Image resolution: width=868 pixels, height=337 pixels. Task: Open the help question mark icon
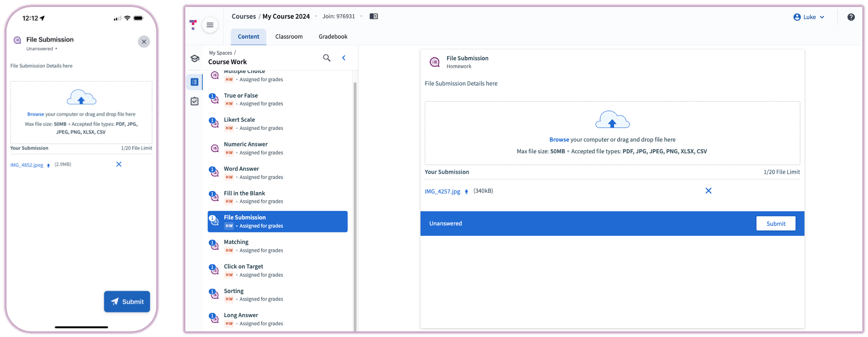coord(851,17)
